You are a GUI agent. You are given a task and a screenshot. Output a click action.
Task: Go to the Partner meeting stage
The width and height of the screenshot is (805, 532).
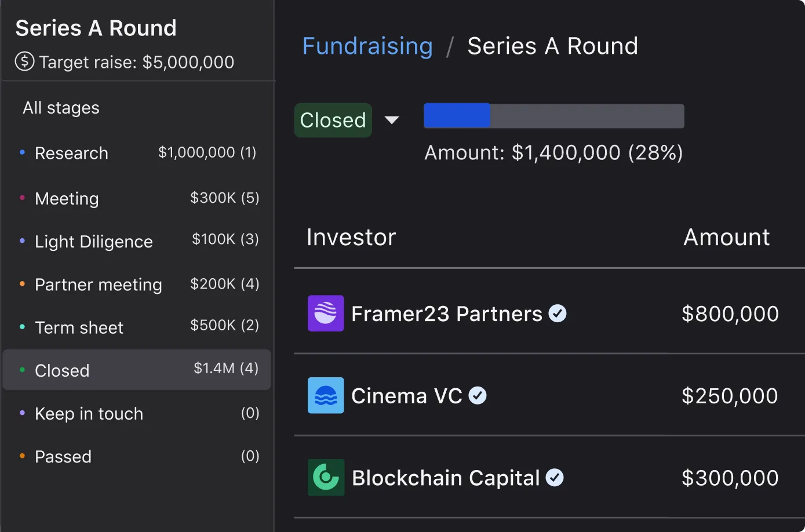pyautogui.click(x=99, y=285)
